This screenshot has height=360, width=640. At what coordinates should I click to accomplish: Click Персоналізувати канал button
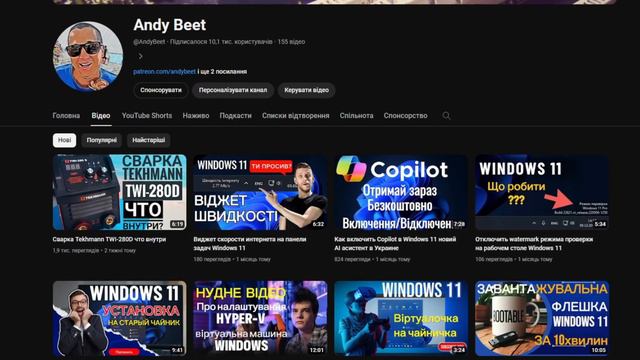tap(233, 90)
